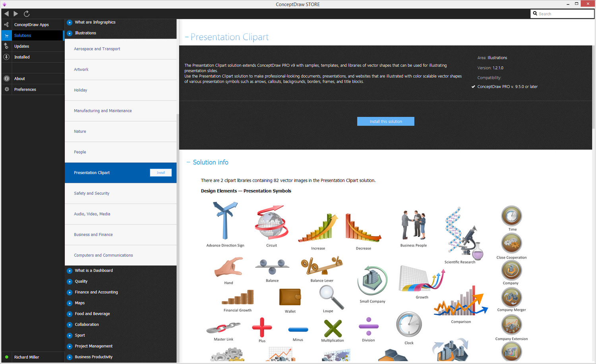Click the ConceptDraw Apps sidebar icon

point(6,25)
